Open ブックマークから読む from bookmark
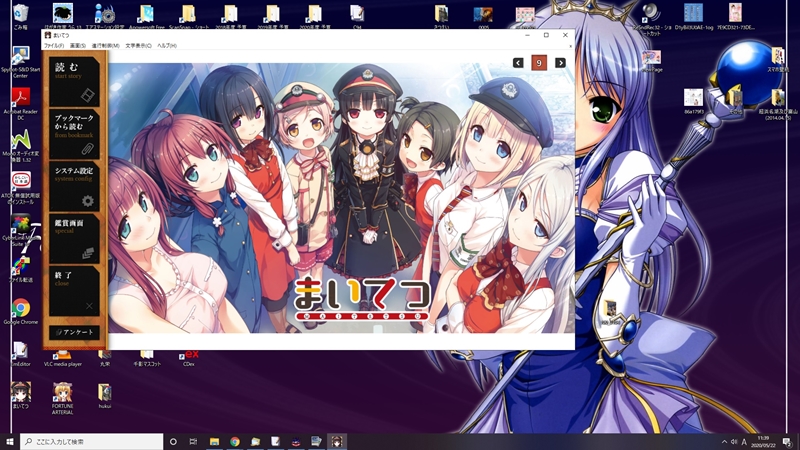 (74, 133)
